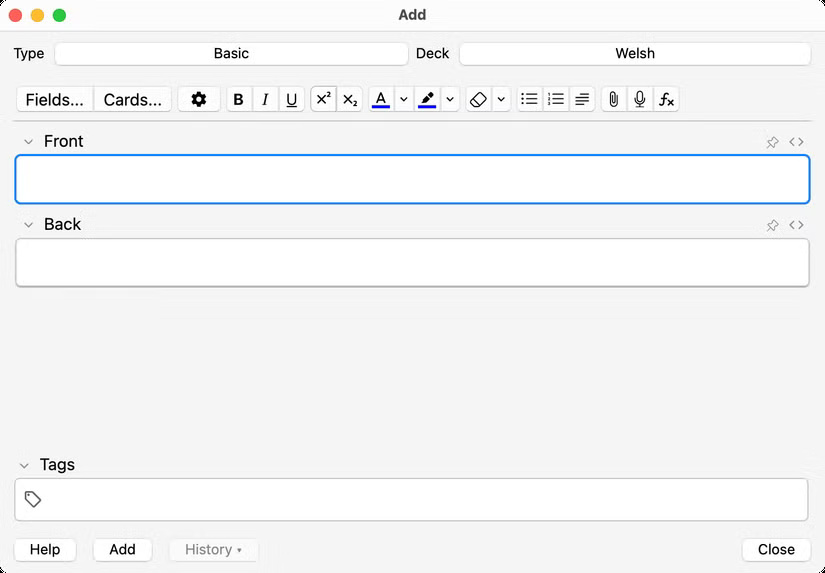Screen dimensions: 825x573
Task: Click the paperclip attach file icon
Action: point(614,99)
